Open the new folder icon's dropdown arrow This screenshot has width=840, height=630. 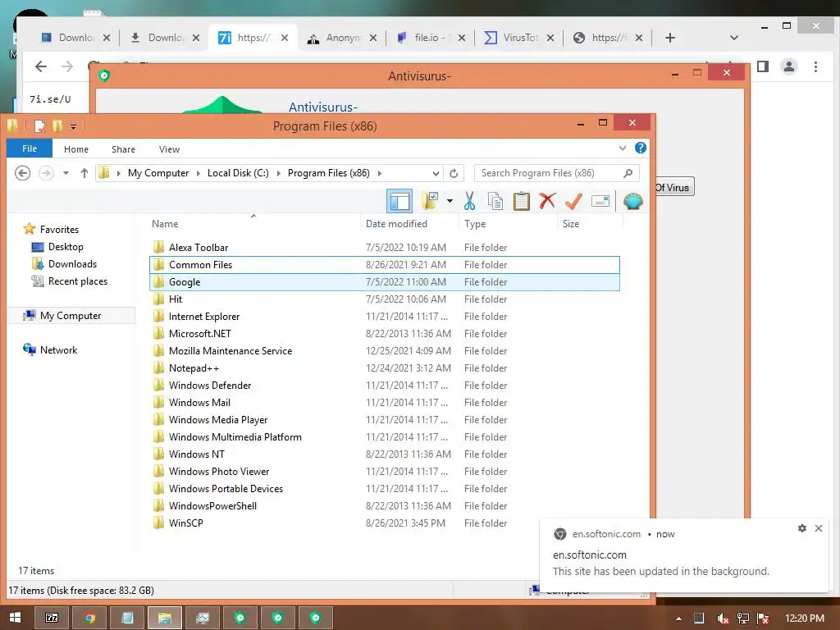click(450, 202)
